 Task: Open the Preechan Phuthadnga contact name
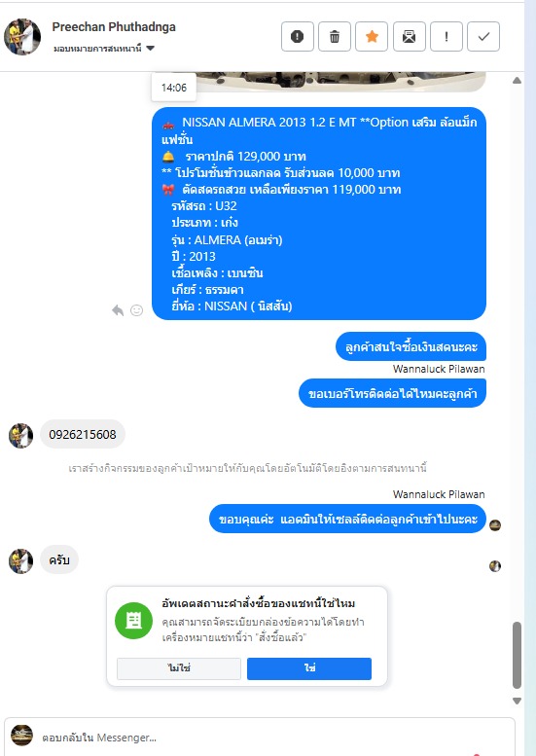click(114, 27)
